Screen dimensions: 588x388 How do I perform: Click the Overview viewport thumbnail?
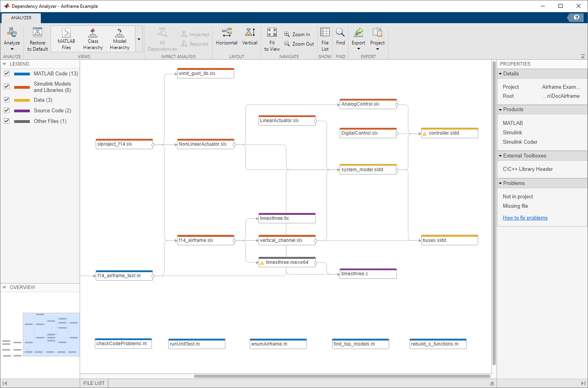click(x=51, y=335)
